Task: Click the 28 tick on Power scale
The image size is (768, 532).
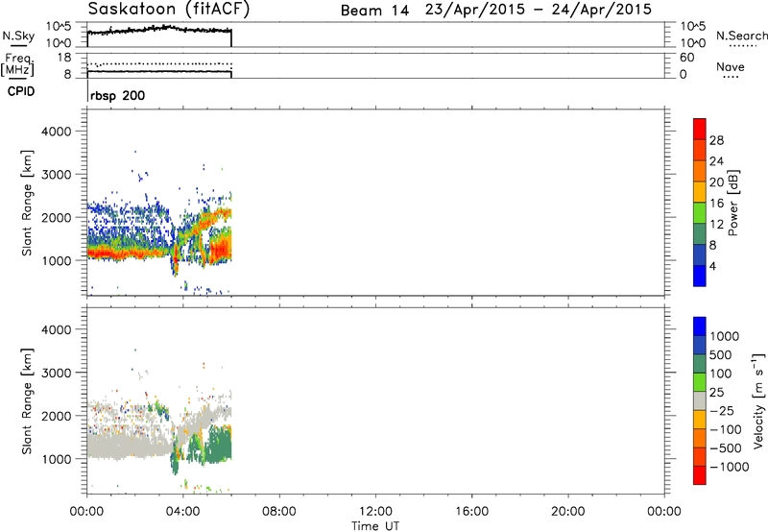Action: pyautogui.click(x=716, y=140)
